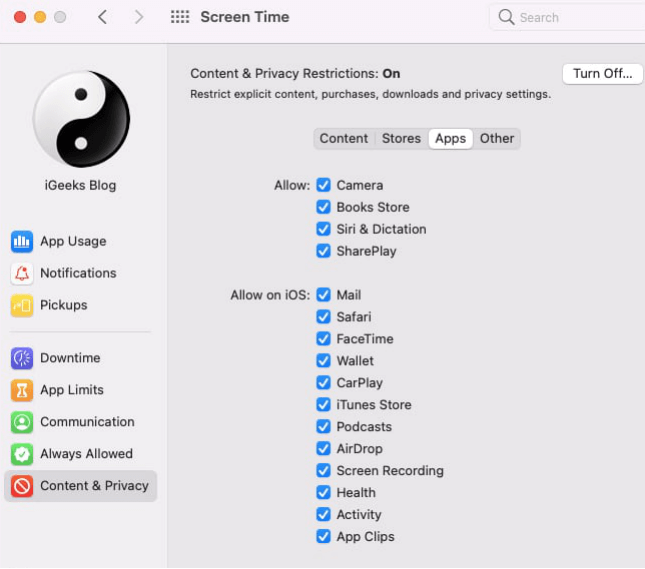The height and width of the screenshot is (569, 645).
Task: Uncheck iTunes Store
Action: [x=323, y=405]
